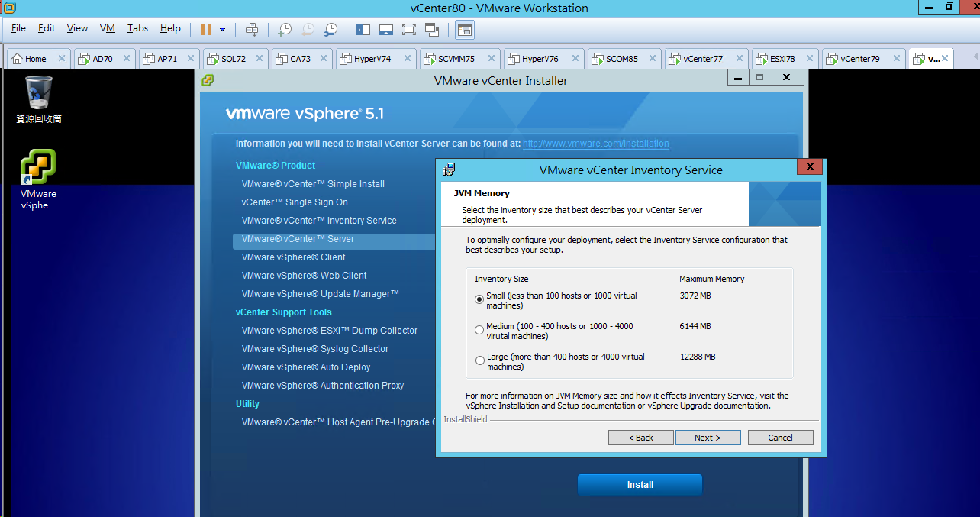
Task: Switch to the CA73 tab
Action: (301, 59)
